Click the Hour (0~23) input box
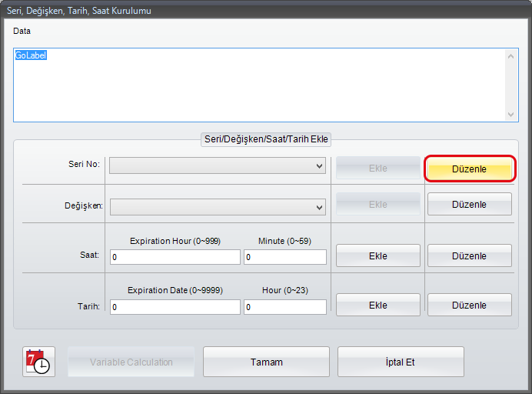This screenshot has height=394, width=532. tap(284, 307)
